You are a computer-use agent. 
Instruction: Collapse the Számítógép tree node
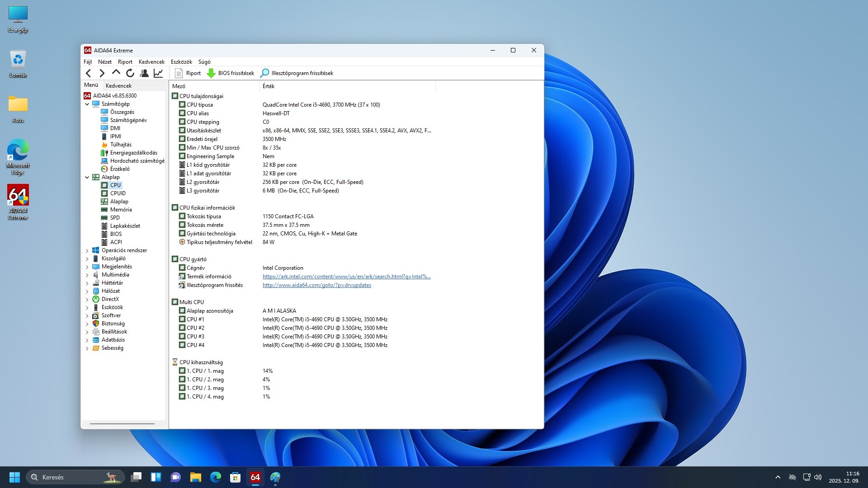pos(87,104)
